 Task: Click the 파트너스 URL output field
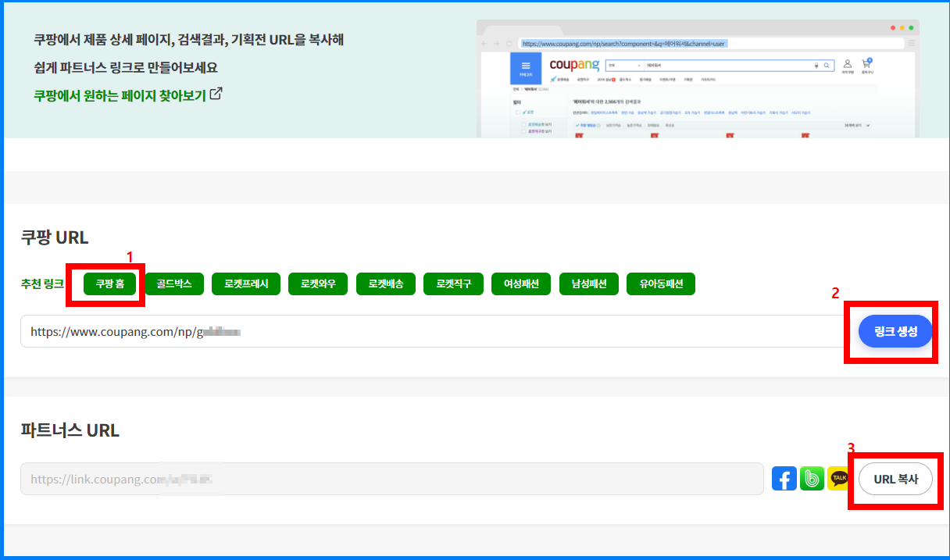(392, 479)
